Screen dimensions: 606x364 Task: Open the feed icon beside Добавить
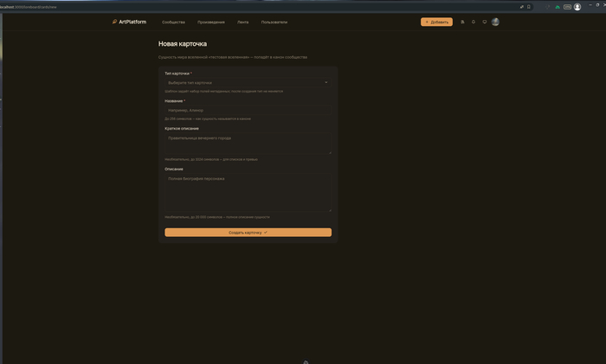click(x=462, y=22)
